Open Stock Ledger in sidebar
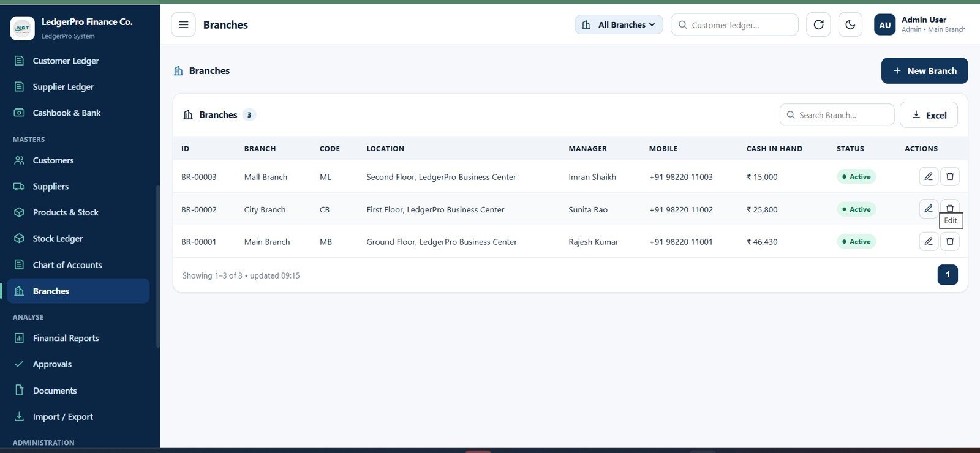This screenshot has width=980, height=453. (x=78, y=239)
